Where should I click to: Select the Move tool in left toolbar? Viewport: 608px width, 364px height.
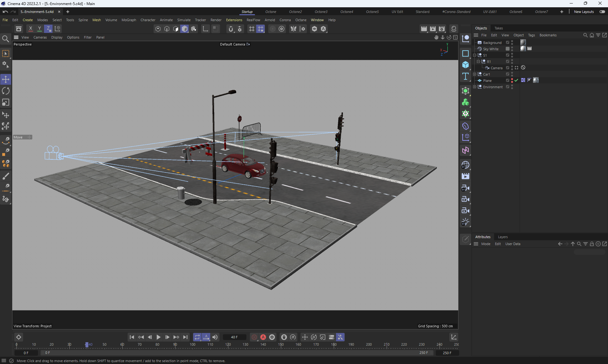pyautogui.click(x=6, y=79)
